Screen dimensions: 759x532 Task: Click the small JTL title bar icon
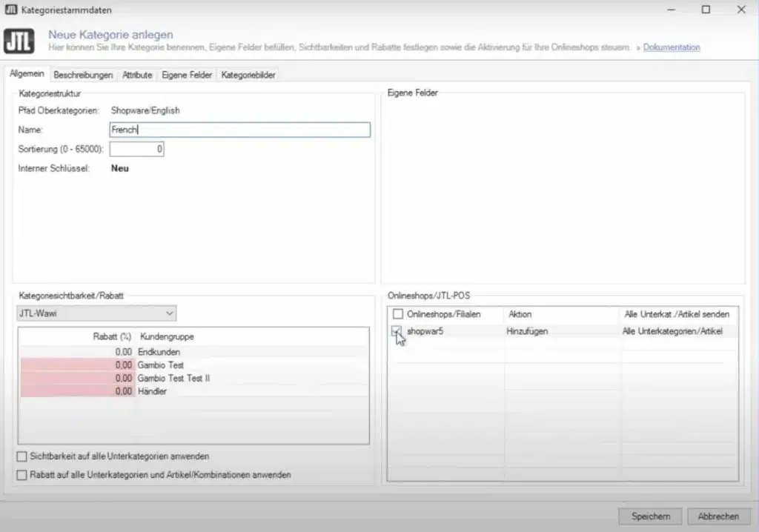click(x=10, y=10)
